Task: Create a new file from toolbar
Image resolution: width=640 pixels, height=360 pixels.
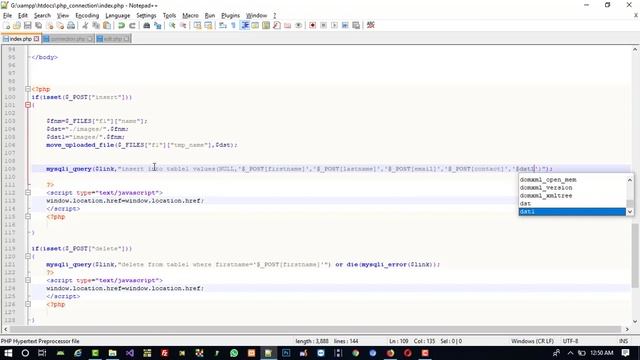Action: coord(7,25)
